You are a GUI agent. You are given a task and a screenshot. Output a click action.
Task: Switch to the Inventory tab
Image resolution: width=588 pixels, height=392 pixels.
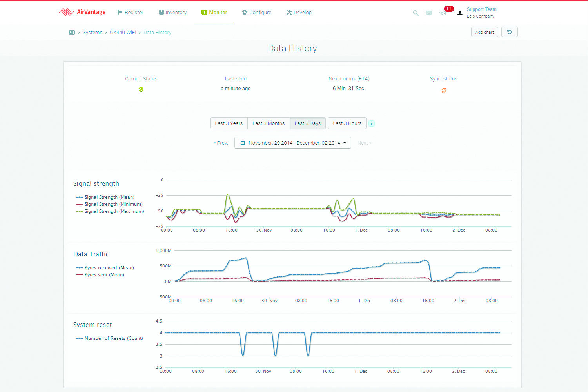pyautogui.click(x=172, y=13)
